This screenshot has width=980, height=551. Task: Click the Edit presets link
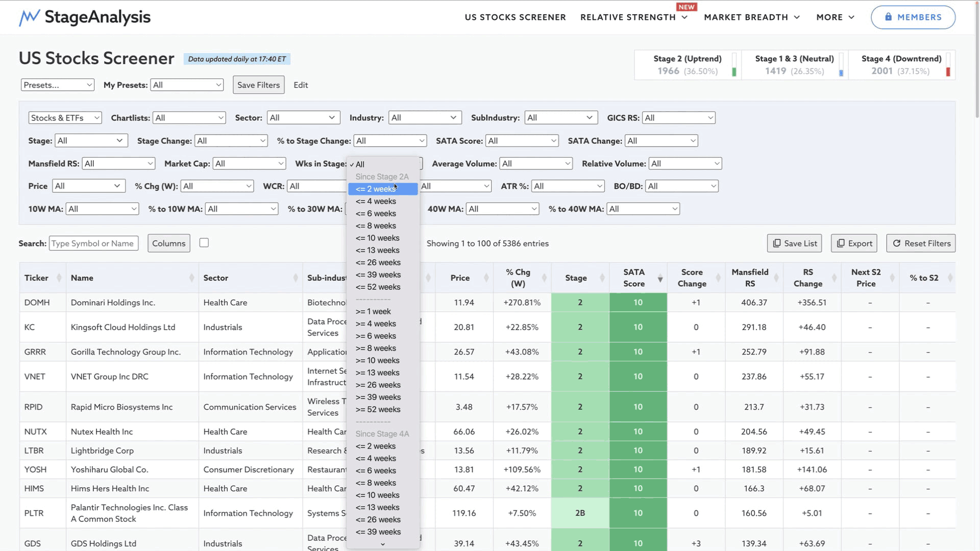[301, 85]
